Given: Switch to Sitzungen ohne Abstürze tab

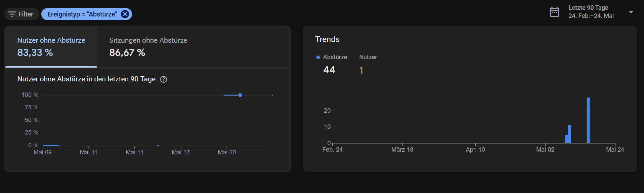Looking at the screenshot, I should 148,47.
